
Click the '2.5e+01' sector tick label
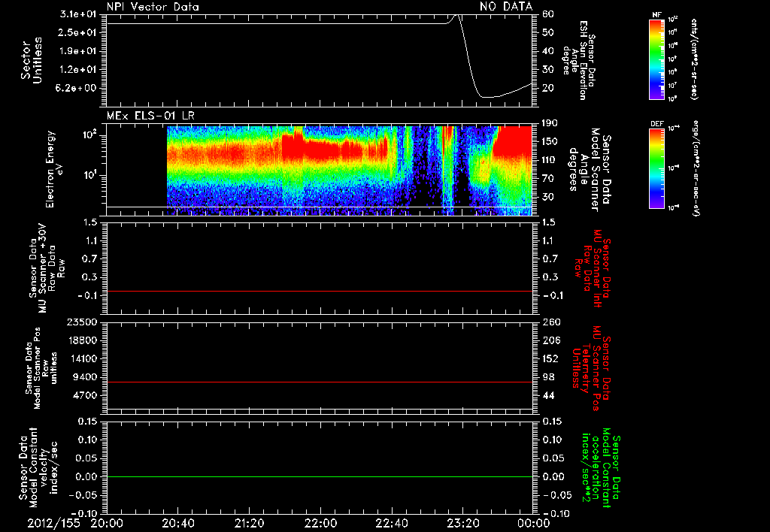[77, 32]
